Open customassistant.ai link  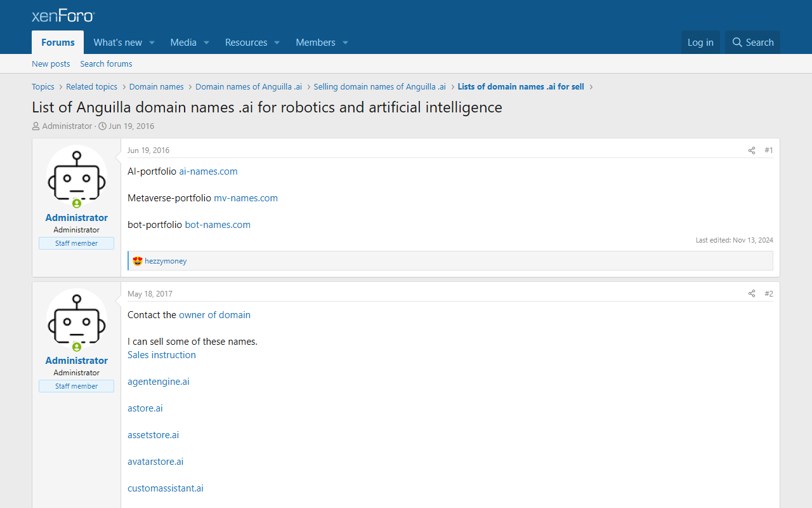pos(166,488)
